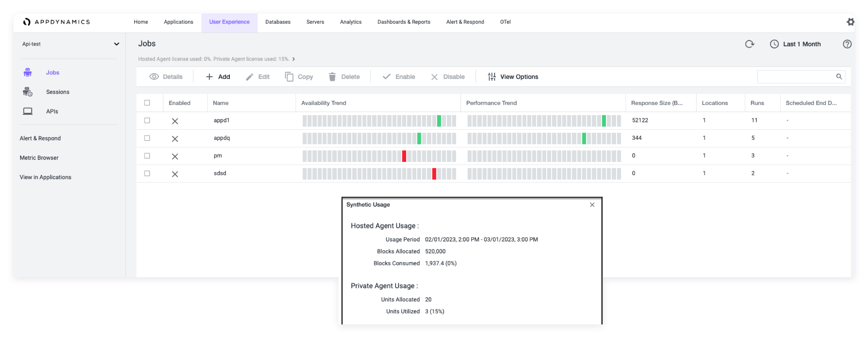Click the View Options button label

(x=519, y=77)
